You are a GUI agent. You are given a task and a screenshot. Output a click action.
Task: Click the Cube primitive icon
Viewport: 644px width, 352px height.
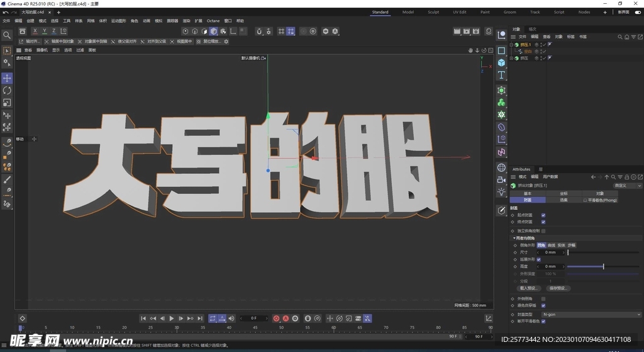point(501,62)
